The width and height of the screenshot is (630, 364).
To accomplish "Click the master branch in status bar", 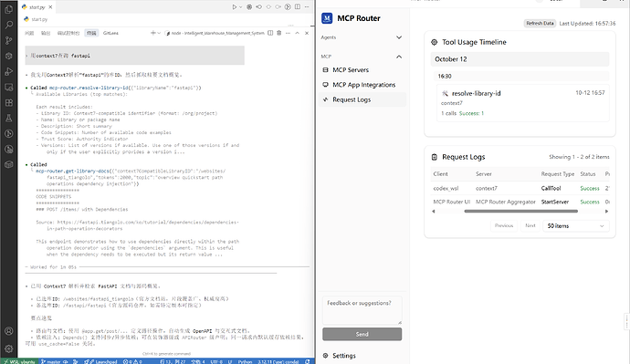I will pyautogui.click(x=54, y=361).
